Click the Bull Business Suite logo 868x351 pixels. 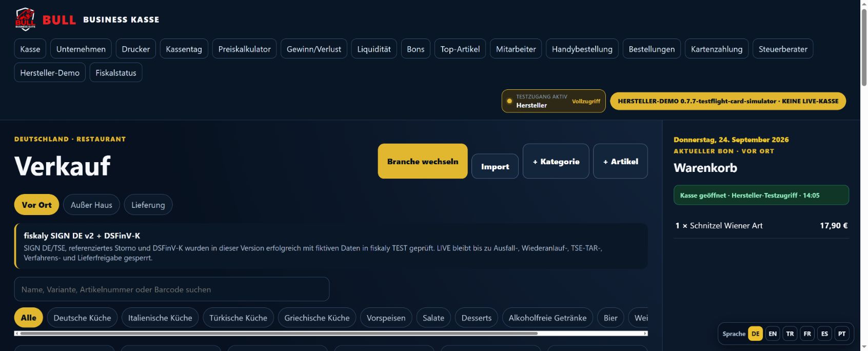[x=25, y=19]
